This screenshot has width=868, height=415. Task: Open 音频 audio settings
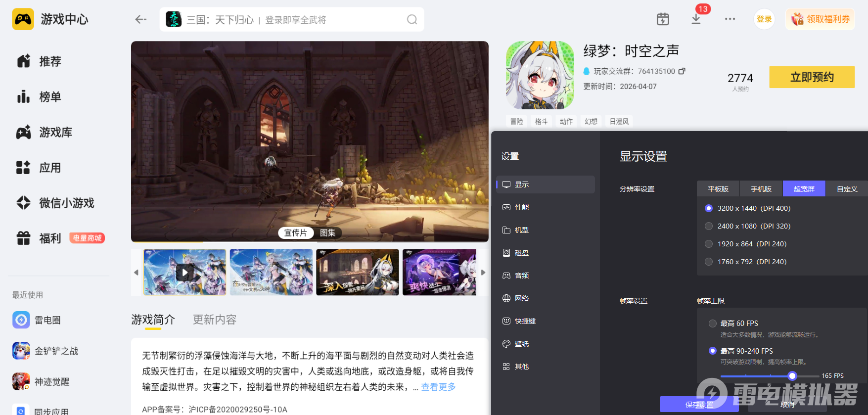546,276
